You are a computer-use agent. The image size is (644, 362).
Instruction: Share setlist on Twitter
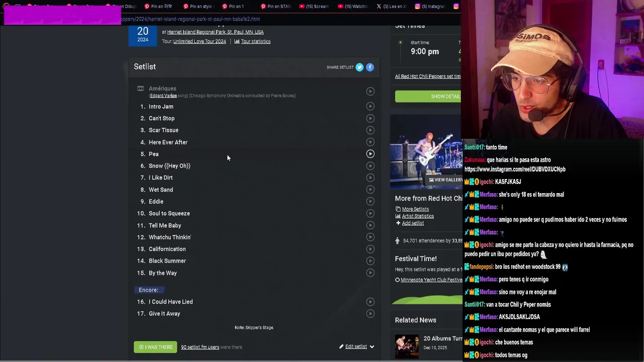coord(359,67)
